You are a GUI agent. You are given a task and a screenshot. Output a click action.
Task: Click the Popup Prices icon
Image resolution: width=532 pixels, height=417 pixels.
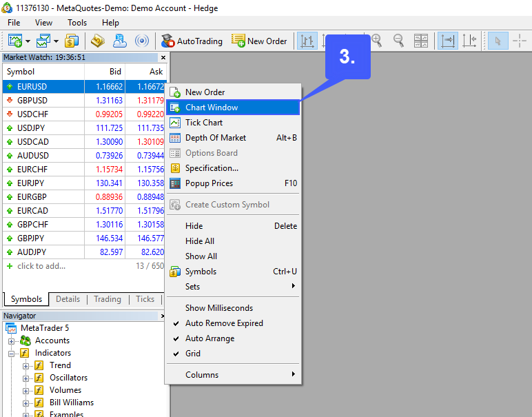(175, 183)
